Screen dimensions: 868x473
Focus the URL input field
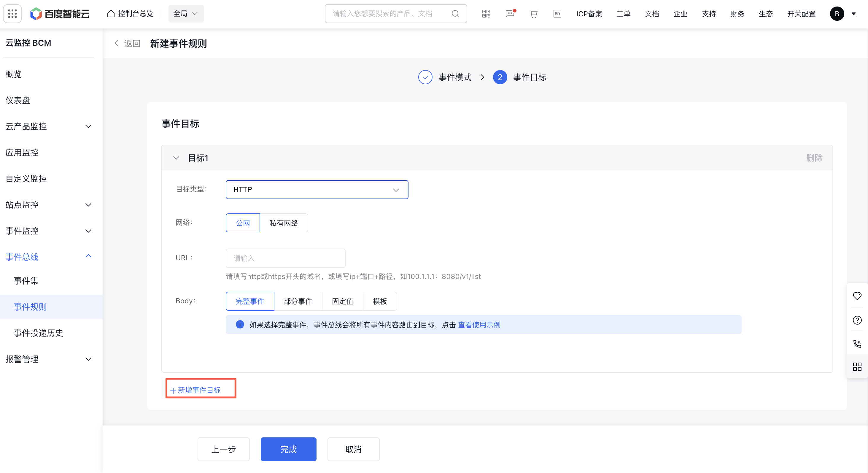pyautogui.click(x=285, y=258)
